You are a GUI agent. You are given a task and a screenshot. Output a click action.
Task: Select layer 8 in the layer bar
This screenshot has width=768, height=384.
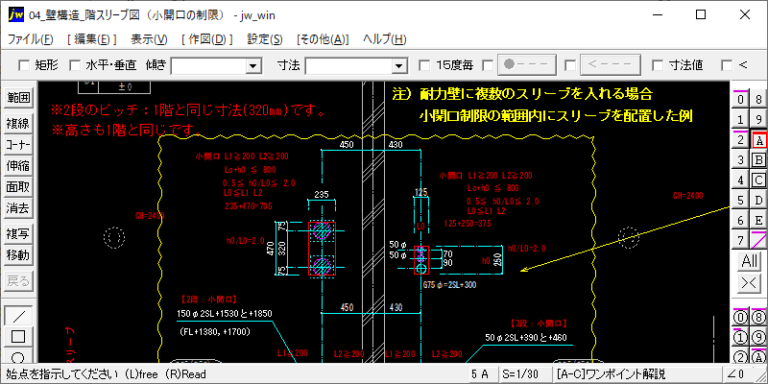[x=758, y=99]
